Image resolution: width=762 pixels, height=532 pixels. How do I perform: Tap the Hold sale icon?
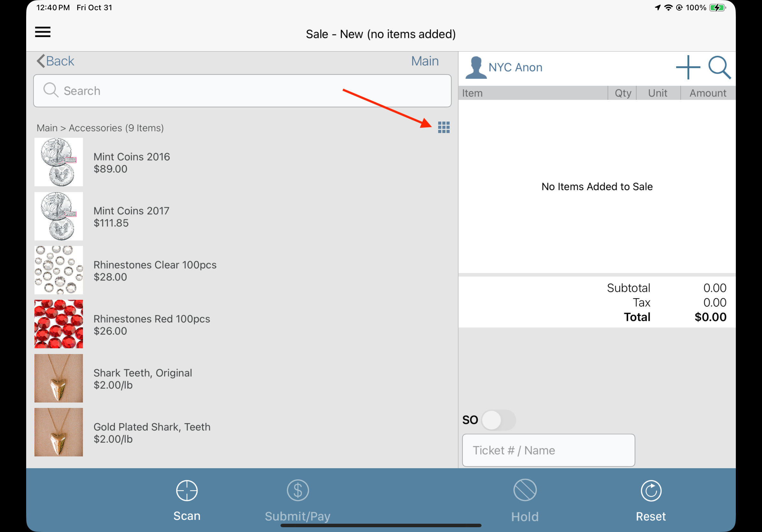point(524,491)
